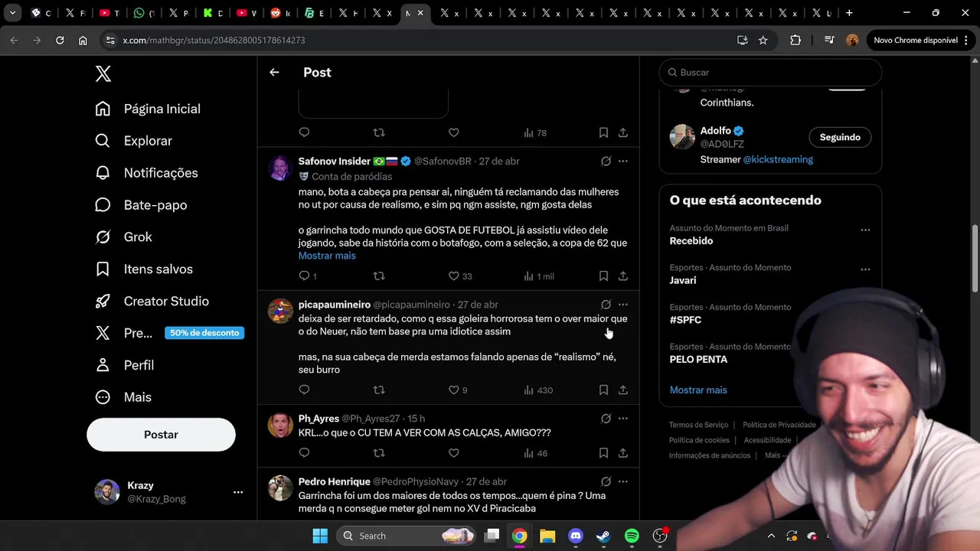Open more options on Safonov Insider's post
Image resolution: width=980 pixels, height=551 pixels.
tap(623, 161)
